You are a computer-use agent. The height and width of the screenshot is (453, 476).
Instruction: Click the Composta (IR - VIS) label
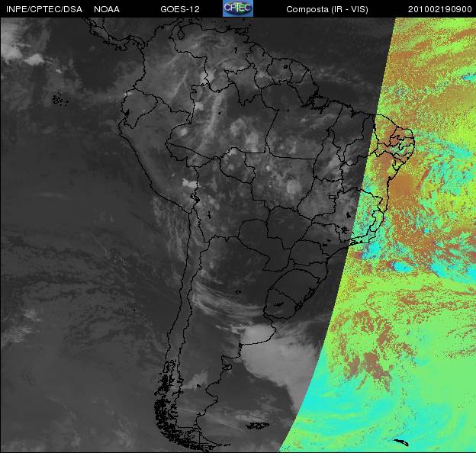[x=327, y=9]
